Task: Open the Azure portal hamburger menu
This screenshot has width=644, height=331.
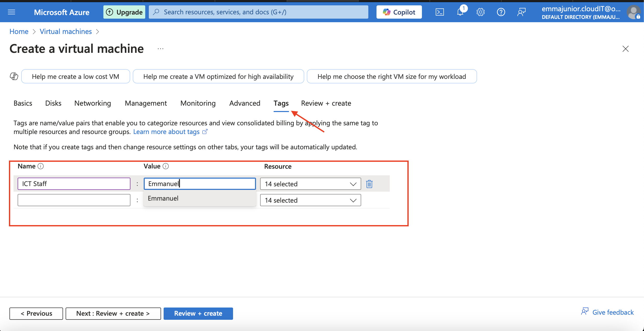Action: [x=11, y=12]
